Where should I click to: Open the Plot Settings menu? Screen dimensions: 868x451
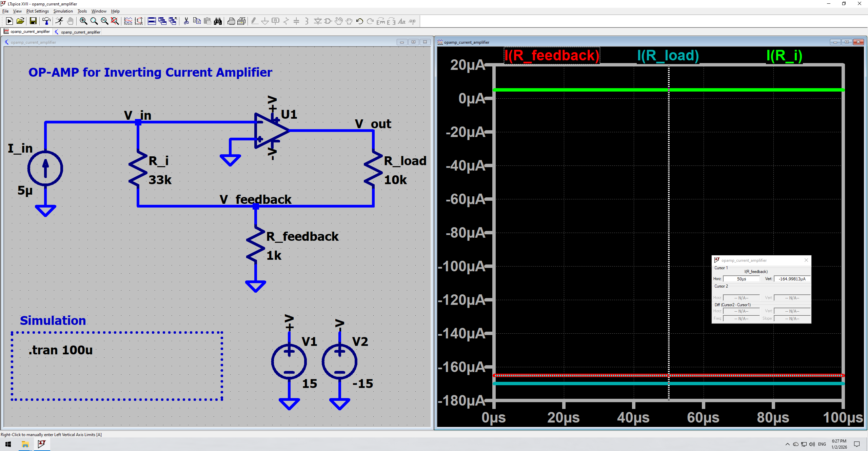[37, 11]
